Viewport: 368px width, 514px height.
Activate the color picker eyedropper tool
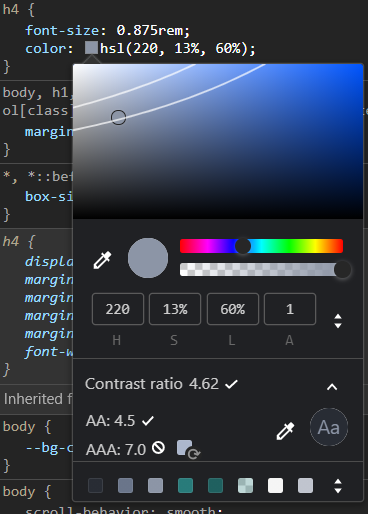(x=102, y=260)
